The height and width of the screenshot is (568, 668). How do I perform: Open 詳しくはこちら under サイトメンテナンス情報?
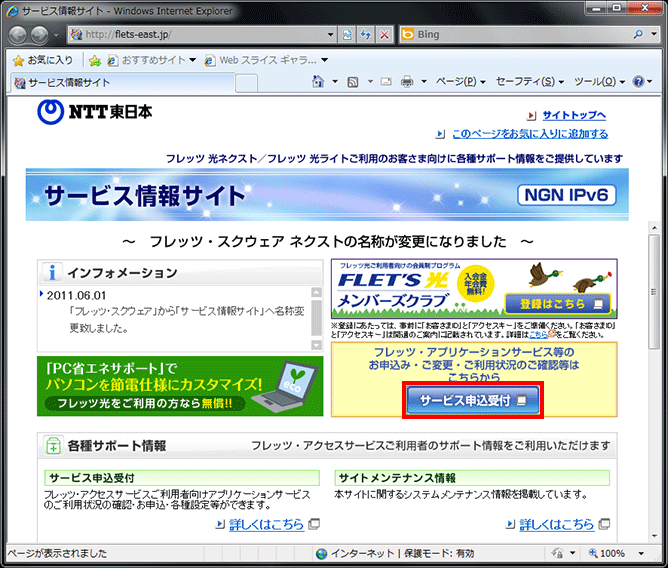point(556,525)
